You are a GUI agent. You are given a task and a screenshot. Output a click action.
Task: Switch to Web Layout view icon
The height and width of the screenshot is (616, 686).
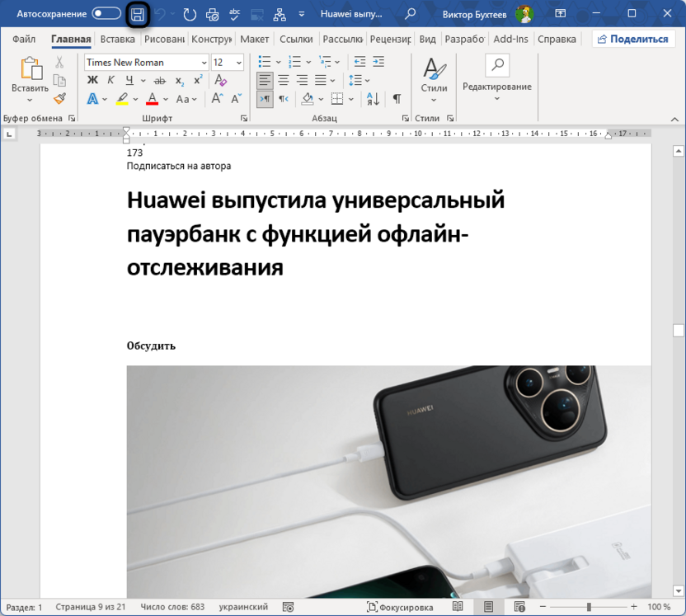coord(519,607)
